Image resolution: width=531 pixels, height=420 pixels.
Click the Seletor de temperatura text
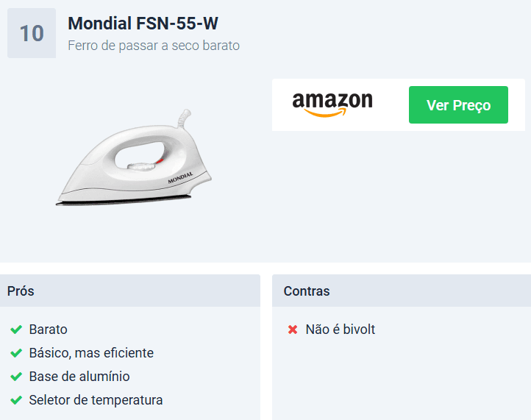pos(96,400)
